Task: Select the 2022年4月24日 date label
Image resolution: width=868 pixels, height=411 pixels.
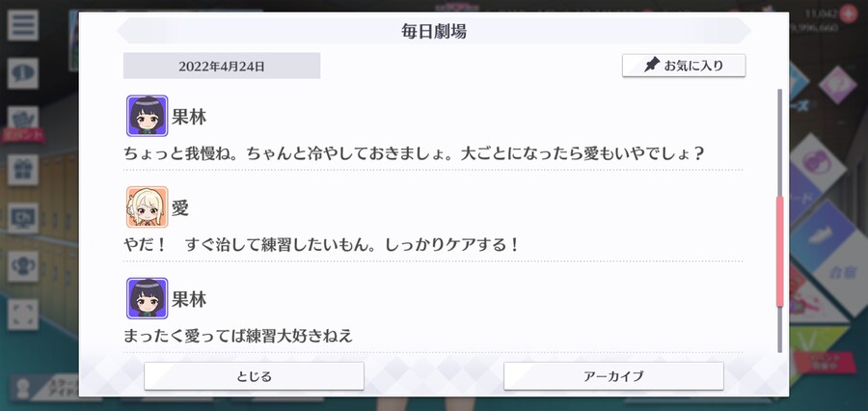Action: point(222,66)
